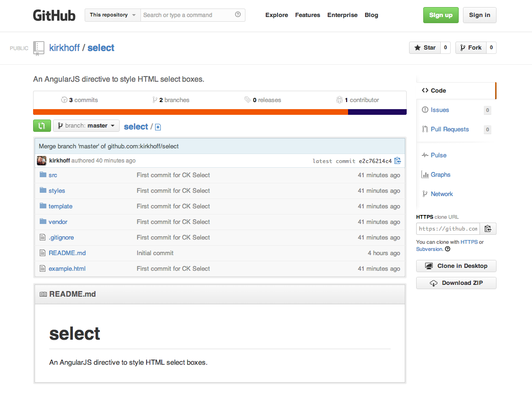The image size is (532, 395).
Task: Click the repository book icon next to kirkhoff
Action: tap(39, 48)
